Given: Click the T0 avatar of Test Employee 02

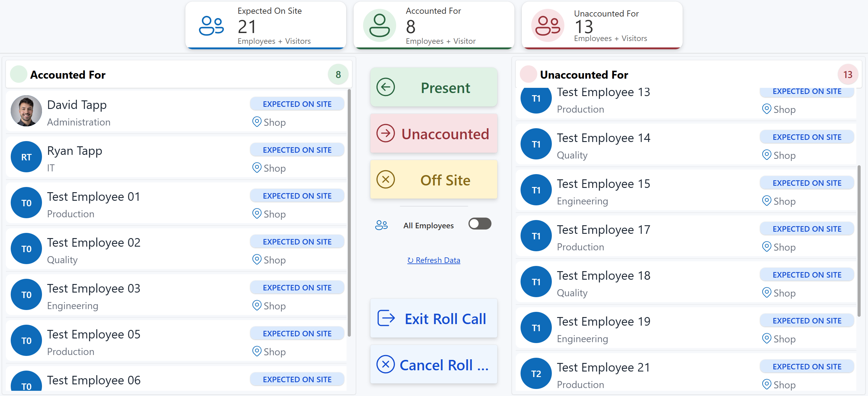Looking at the screenshot, I should point(26,248).
